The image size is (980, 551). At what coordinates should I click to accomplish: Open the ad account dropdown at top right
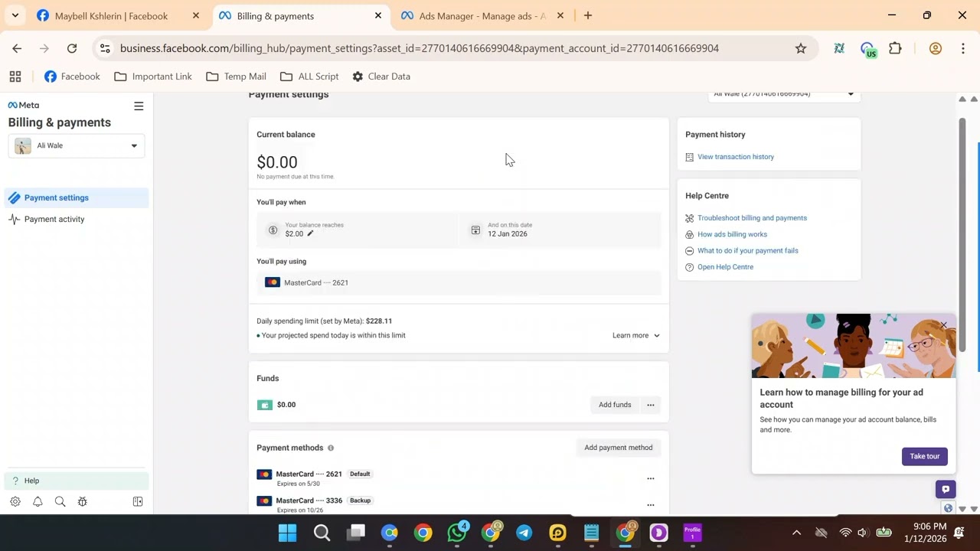click(x=785, y=95)
